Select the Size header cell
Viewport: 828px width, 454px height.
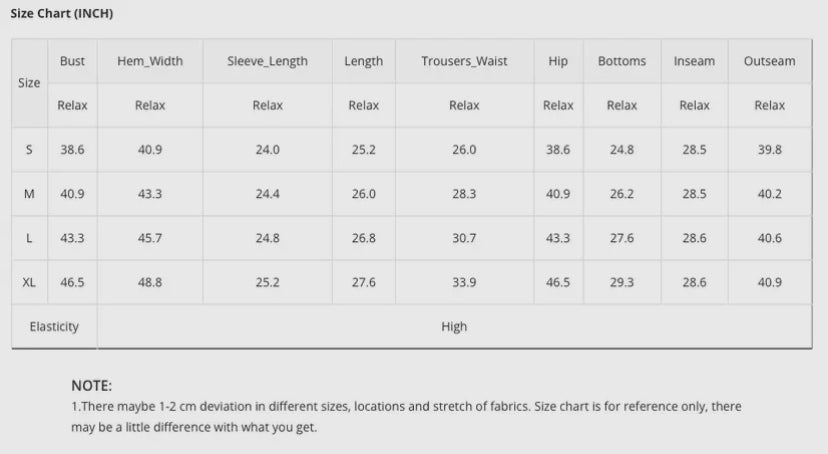(x=29, y=83)
